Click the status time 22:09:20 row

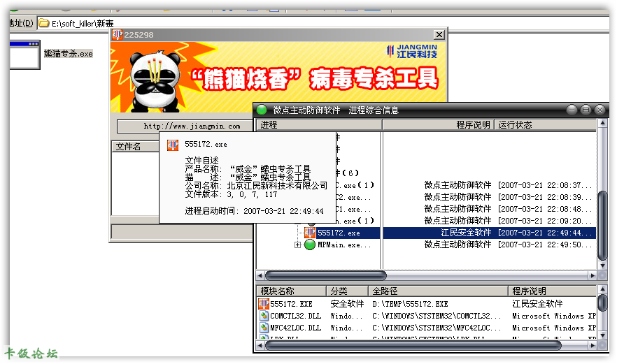[x=545, y=221]
